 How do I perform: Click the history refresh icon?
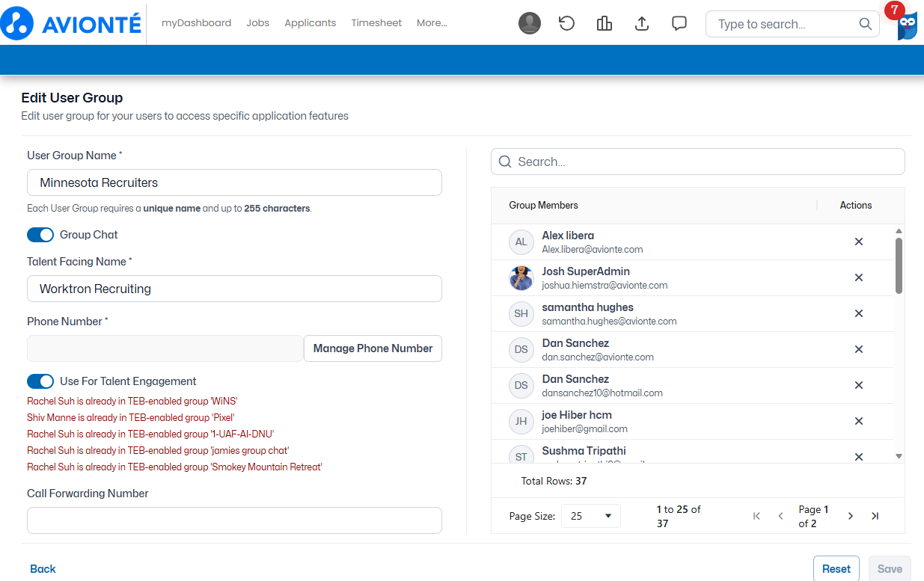[567, 24]
